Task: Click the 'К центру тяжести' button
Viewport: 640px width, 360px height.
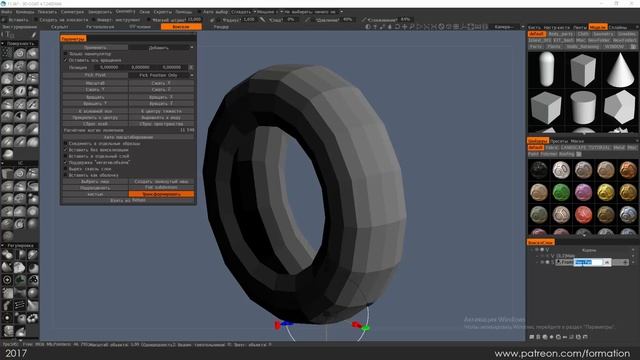Action: [x=161, y=111]
